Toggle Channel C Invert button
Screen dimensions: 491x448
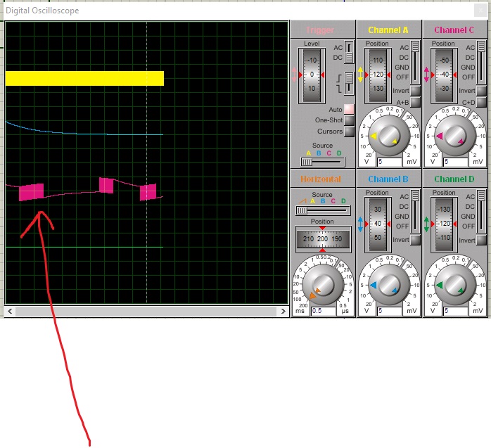481,91
